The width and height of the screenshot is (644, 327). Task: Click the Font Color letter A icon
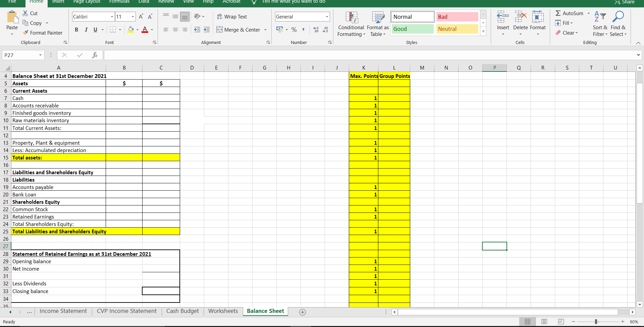coord(145,30)
